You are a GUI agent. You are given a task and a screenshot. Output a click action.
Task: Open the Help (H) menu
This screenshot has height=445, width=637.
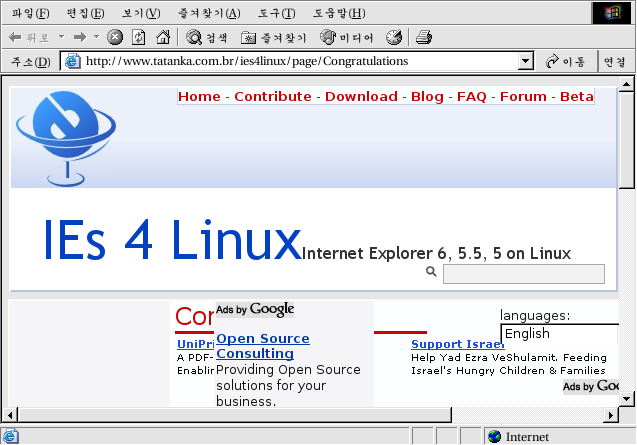tap(339, 13)
